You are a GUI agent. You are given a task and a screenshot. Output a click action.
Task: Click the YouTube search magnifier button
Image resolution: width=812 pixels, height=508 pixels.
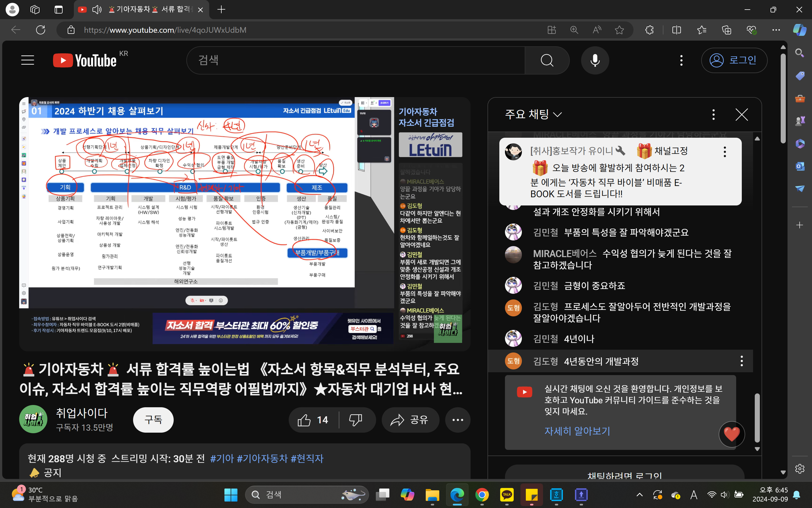(547, 60)
